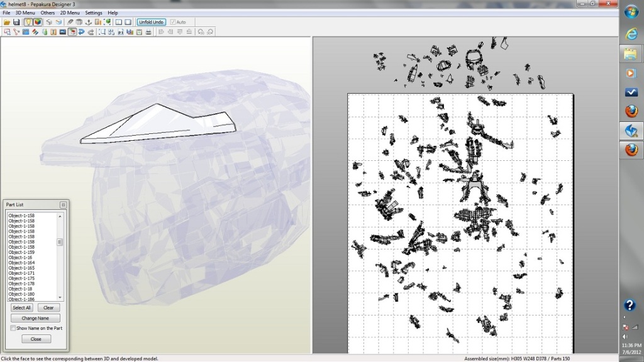
Task: Open Internet Explorer from the taskbar
Action: pyautogui.click(x=631, y=34)
